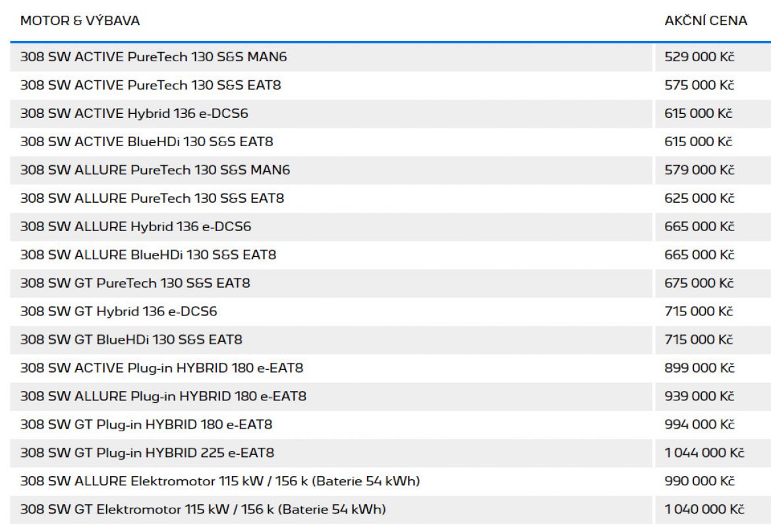Select 308 SW ACTIVE Hybrid 136 e-DCS6
The image size is (771, 532).
coord(134,114)
